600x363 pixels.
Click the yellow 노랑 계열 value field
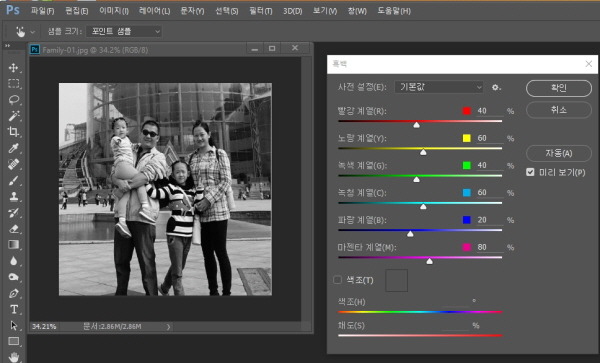coord(489,138)
